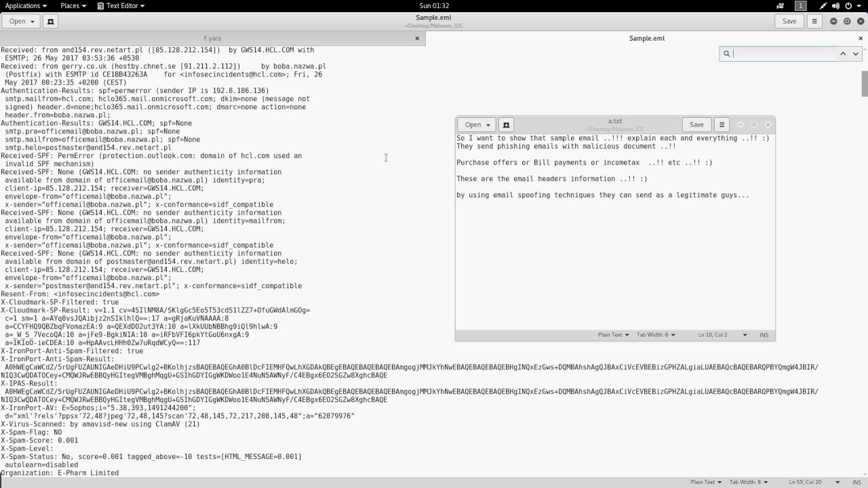
Task: Click 'autolearn=disabled' line
Action: [x=41, y=465]
